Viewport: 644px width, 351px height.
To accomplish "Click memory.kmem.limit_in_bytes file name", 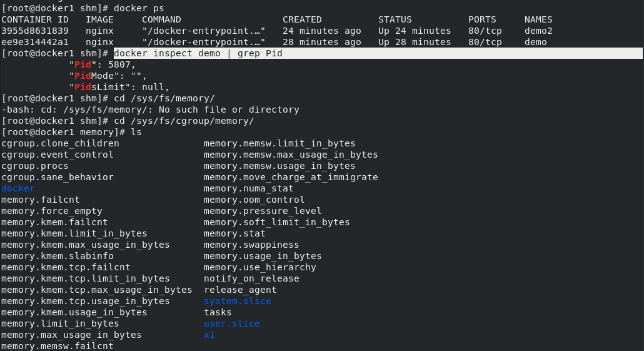I will [74, 233].
